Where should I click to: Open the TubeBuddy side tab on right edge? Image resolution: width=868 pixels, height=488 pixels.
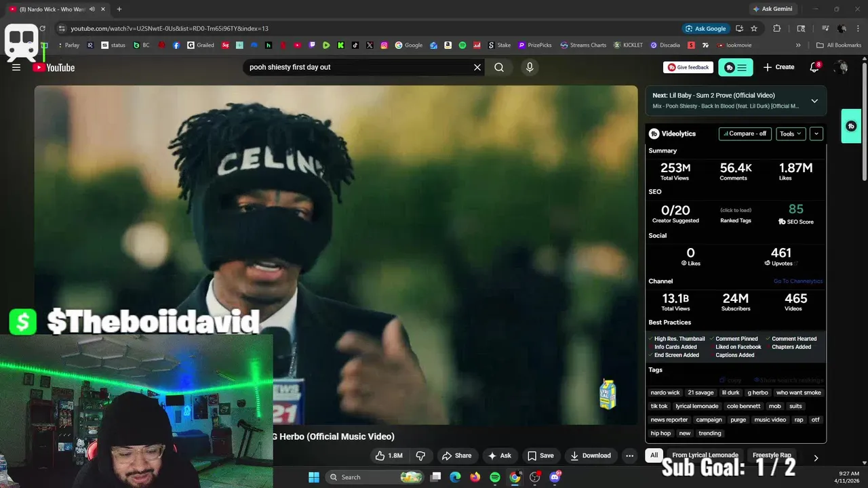851,126
